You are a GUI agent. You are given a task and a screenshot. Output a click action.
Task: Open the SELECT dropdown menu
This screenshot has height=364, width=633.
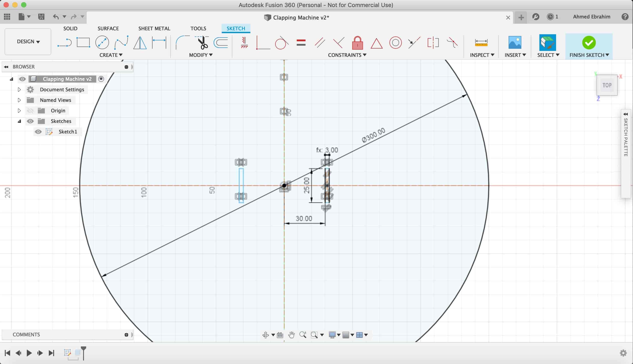(x=548, y=55)
